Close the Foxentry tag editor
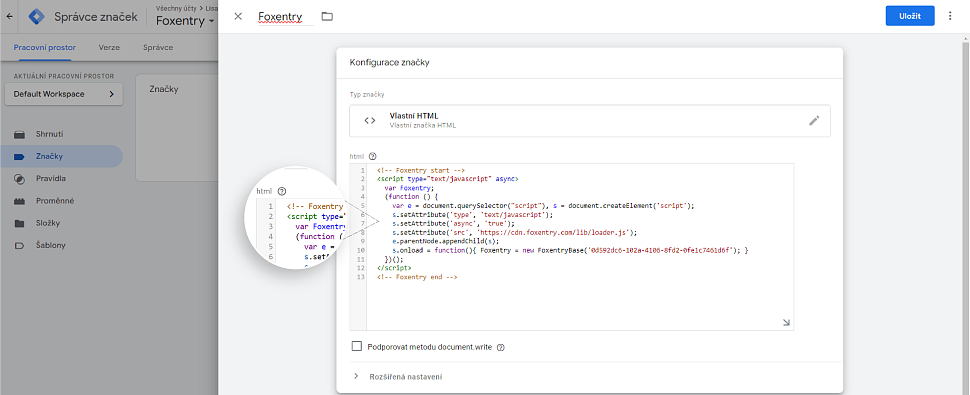Screen dimensions: 970x395 238,16
